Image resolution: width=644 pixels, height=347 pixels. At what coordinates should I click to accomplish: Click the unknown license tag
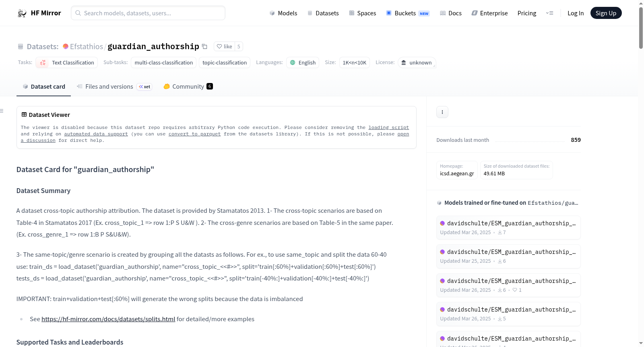pyautogui.click(x=417, y=62)
